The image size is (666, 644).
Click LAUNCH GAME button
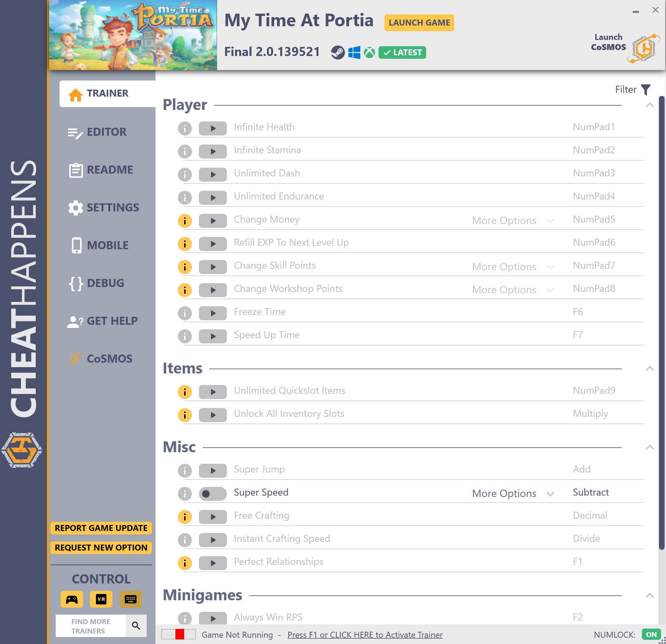(x=419, y=23)
